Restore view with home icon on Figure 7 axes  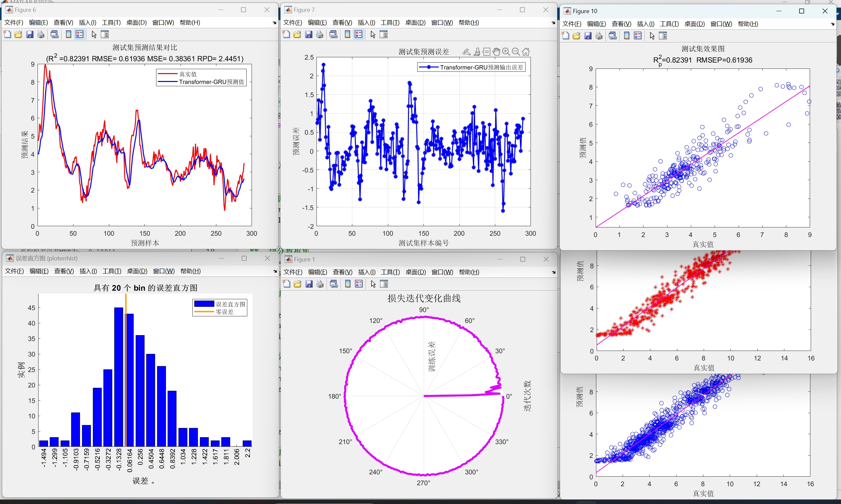(x=526, y=52)
